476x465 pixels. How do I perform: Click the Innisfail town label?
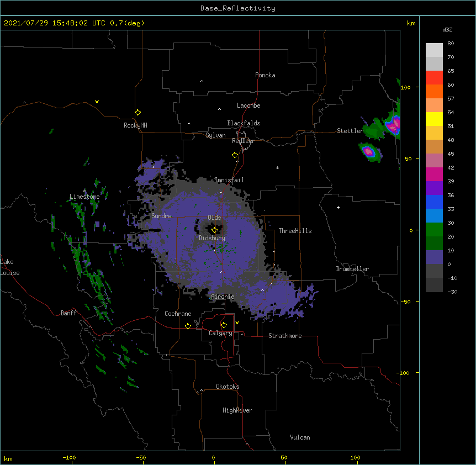tap(229, 180)
